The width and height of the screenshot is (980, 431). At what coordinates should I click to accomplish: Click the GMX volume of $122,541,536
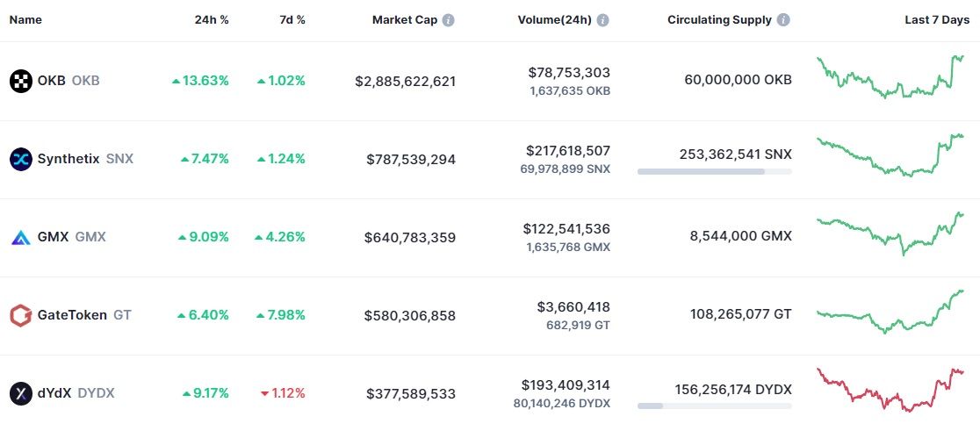(566, 229)
